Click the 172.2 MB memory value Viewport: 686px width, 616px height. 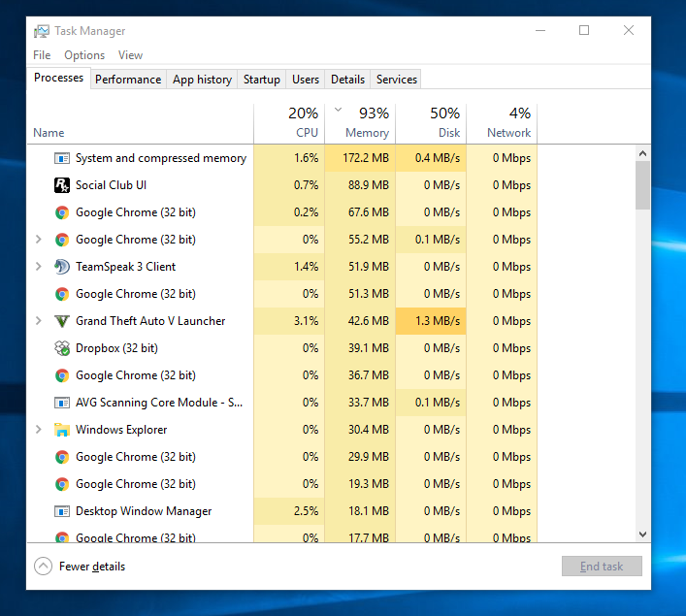tap(366, 158)
